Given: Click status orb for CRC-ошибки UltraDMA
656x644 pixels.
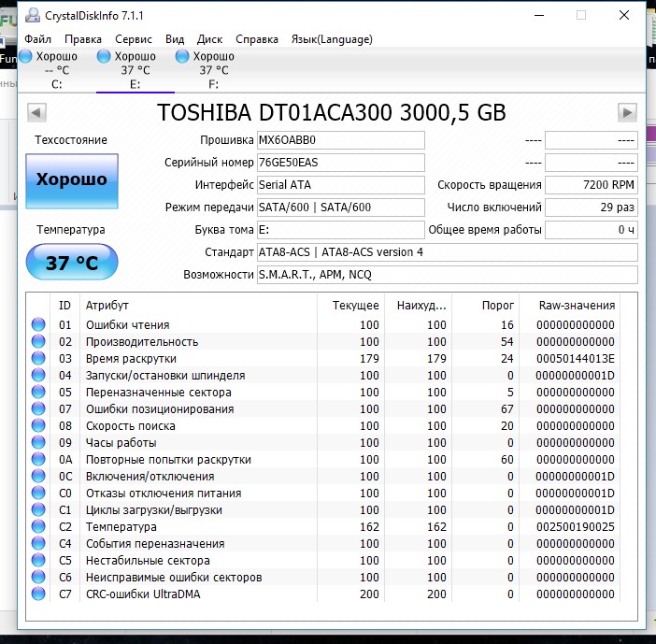Looking at the screenshot, I should coord(38,594).
